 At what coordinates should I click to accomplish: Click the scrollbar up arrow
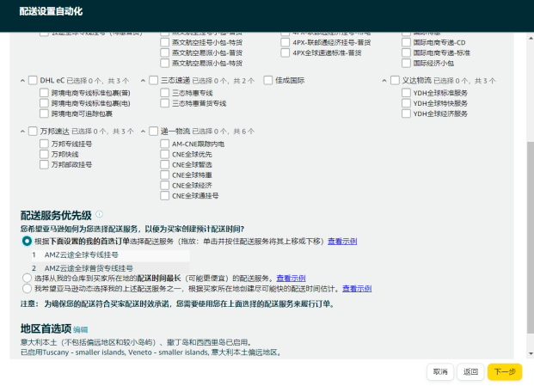click(531, 38)
